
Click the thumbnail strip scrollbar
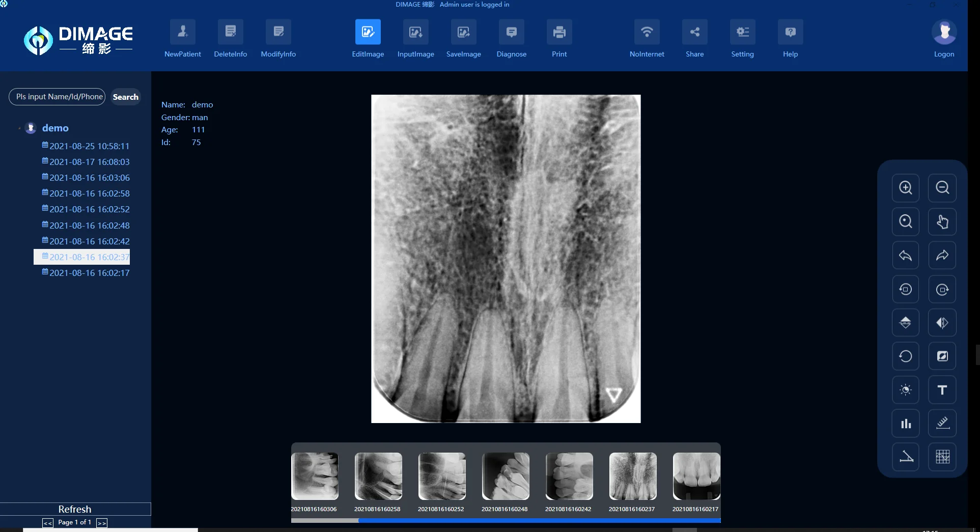540,521
